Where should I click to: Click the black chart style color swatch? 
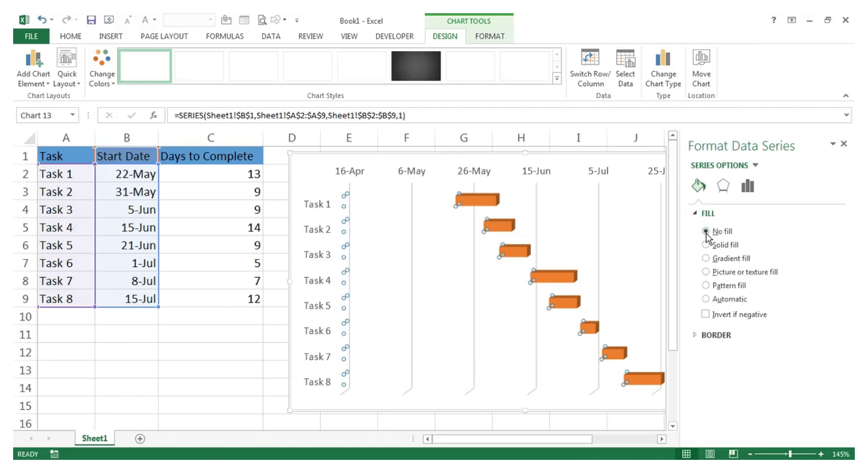(416, 66)
